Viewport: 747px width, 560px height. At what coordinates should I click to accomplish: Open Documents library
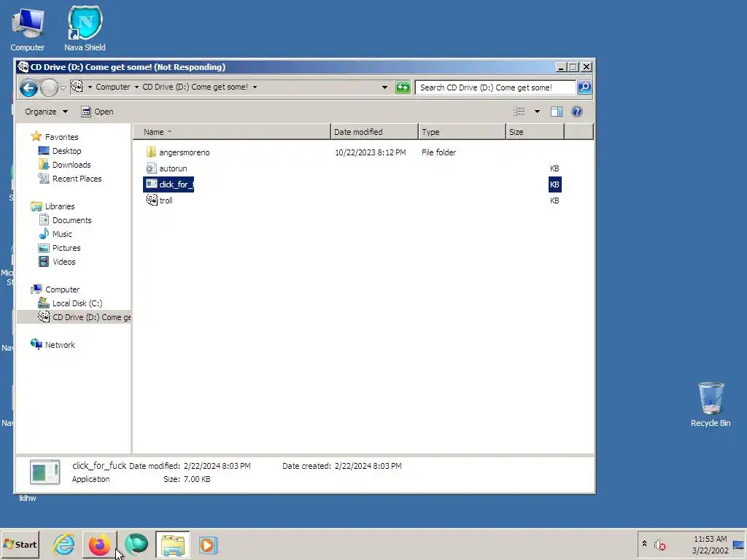click(65, 220)
